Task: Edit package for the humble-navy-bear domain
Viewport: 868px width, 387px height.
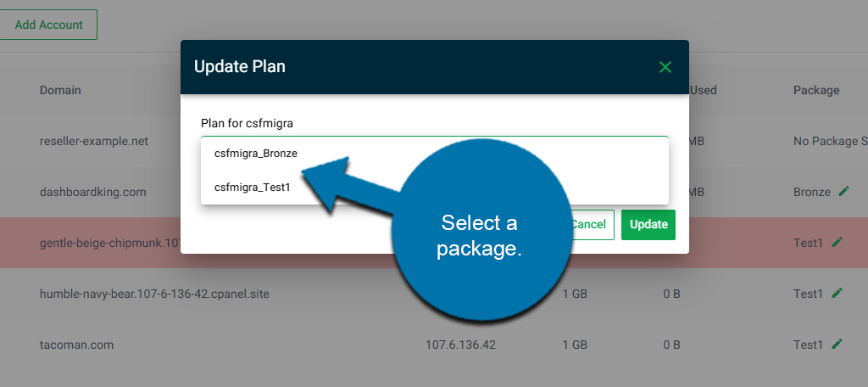Action: coord(837,294)
